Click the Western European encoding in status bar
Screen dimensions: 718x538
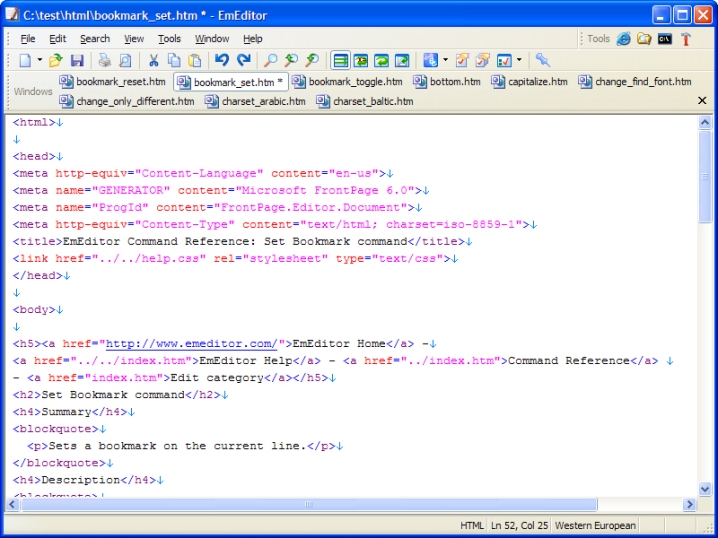pyautogui.click(x=594, y=526)
